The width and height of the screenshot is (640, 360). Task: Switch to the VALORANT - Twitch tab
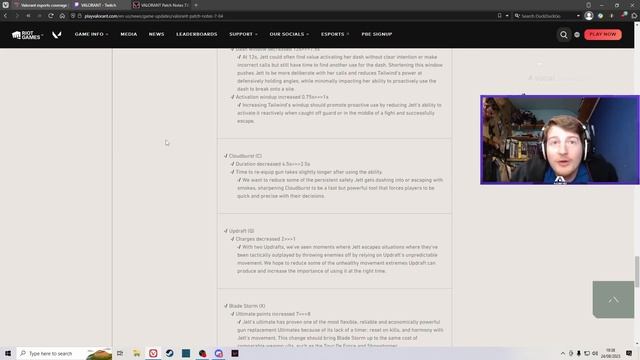pyautogui.click(x=100, y=5)
